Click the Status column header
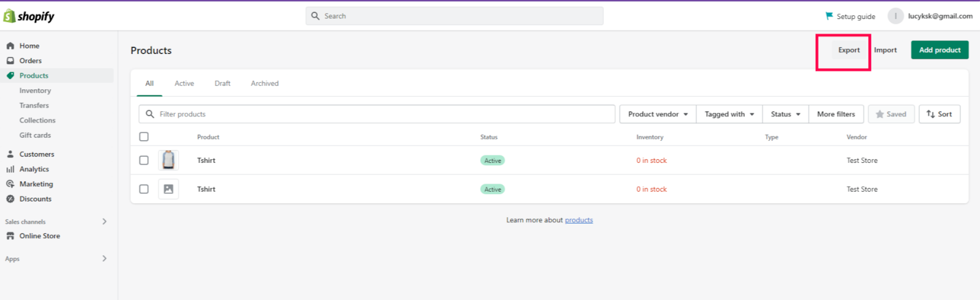The width and height of the screenshot is (980, 300). [489, 137]
